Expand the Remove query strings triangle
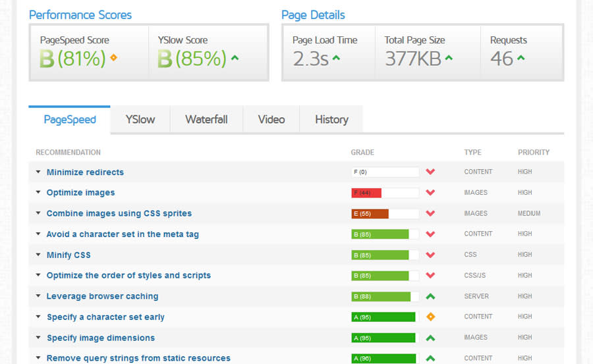 pos(38,357)
